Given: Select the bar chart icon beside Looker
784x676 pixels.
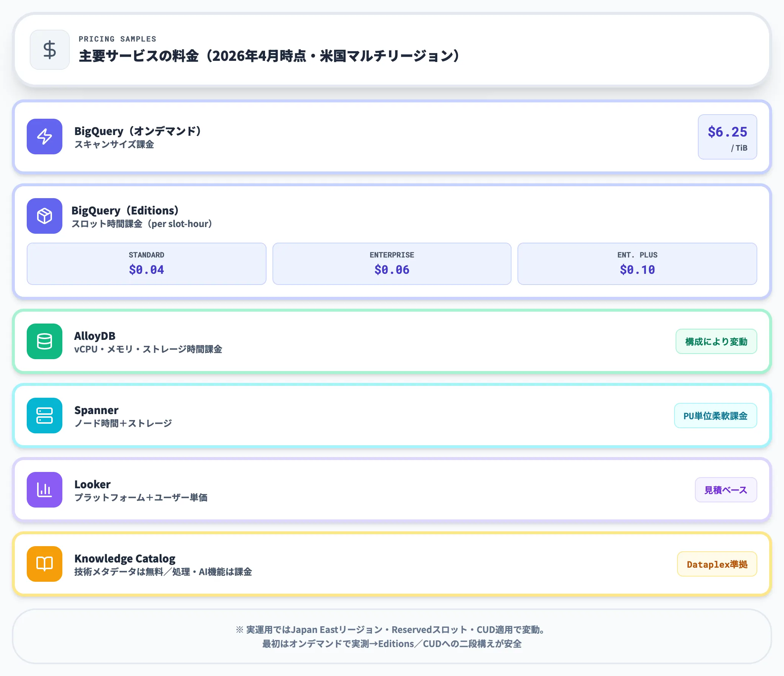Looking at the screenshot, I should coord(44,490).
